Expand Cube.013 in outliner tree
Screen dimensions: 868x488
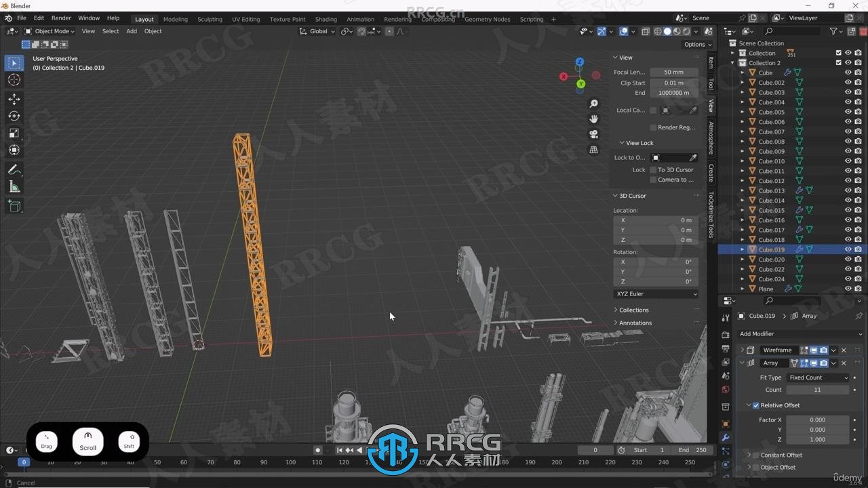tap(742, 190)
